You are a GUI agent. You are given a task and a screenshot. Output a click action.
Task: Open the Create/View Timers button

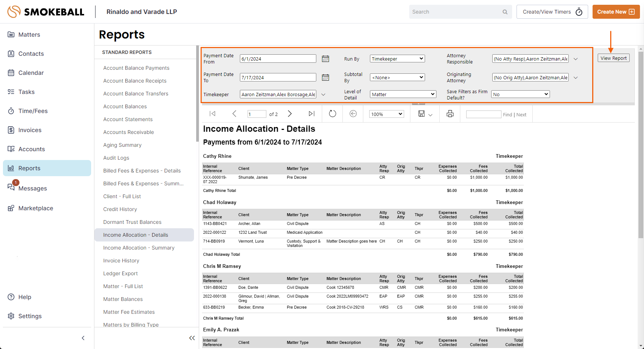coord(552,12)
